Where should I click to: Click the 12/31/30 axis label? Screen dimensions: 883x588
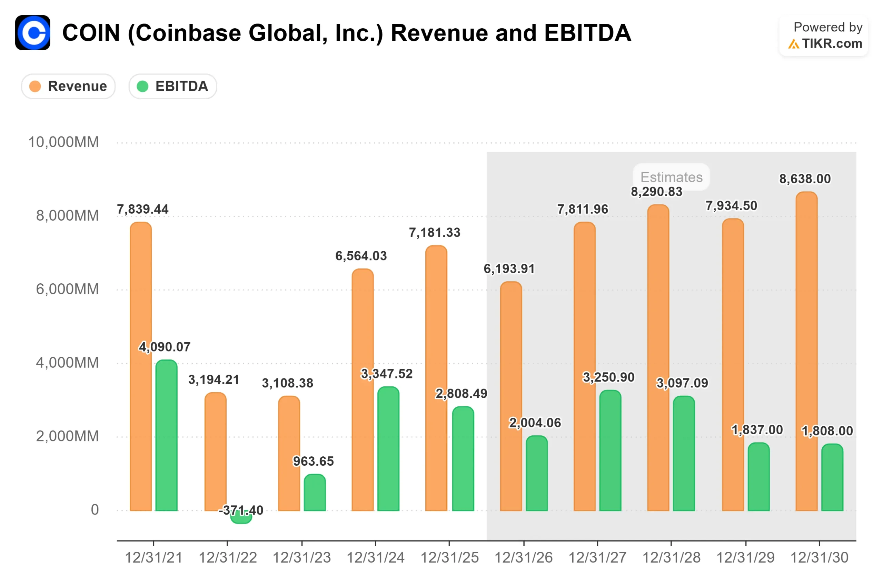[819, 558]
